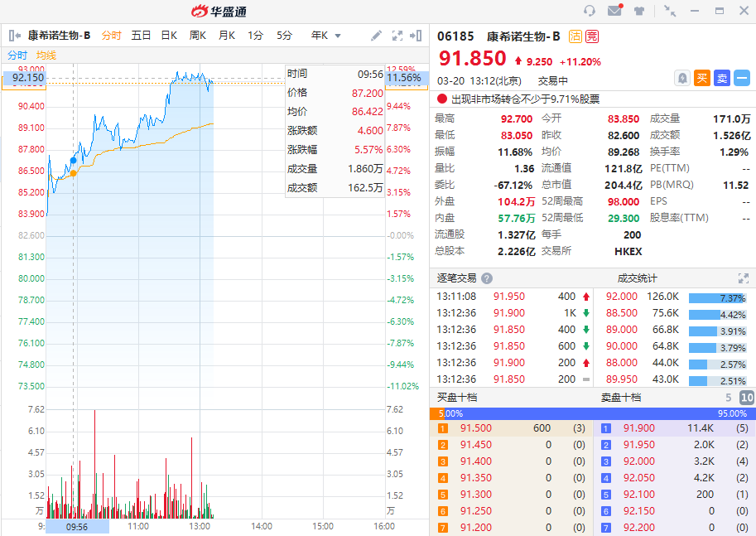Image resolution: width=756 pixels, height=536 pixels.
Task: Switch to 月K chart tab
Action: coord(227,36)
